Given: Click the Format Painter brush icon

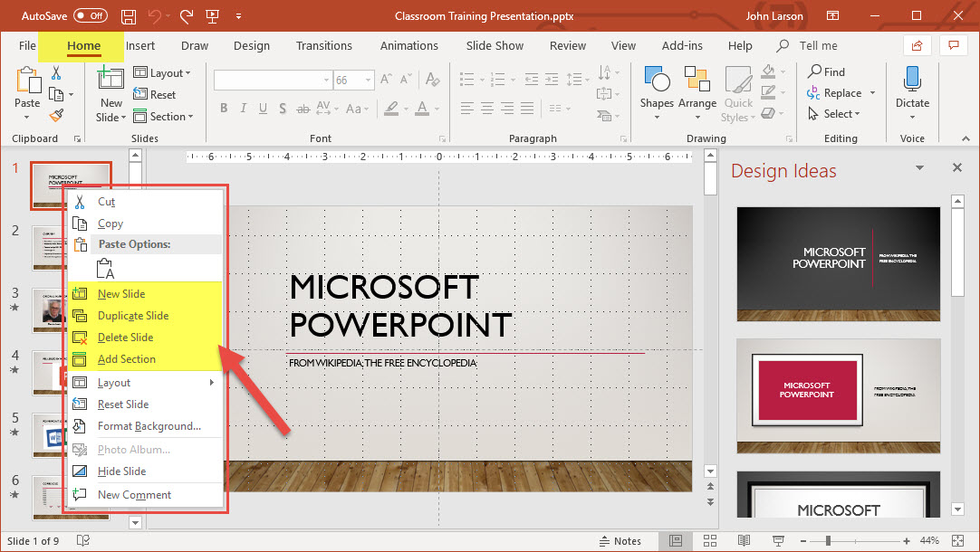Looking at the screenshot, I should coord(56,116).
